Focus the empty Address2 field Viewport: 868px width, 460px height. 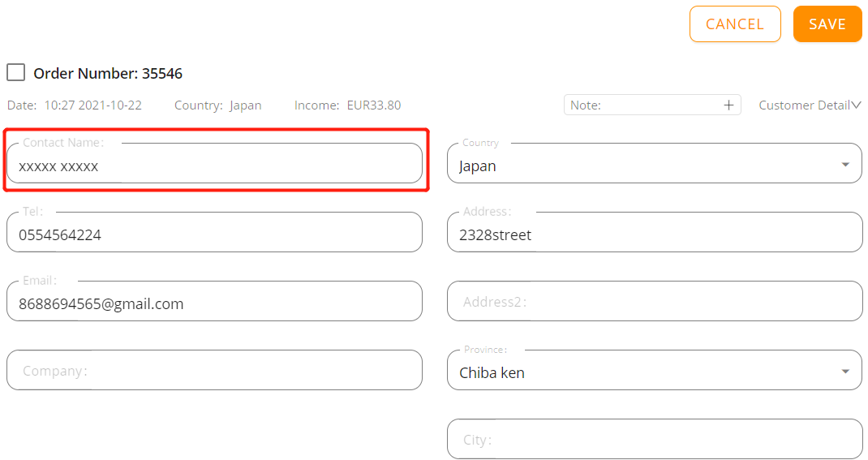655,301
